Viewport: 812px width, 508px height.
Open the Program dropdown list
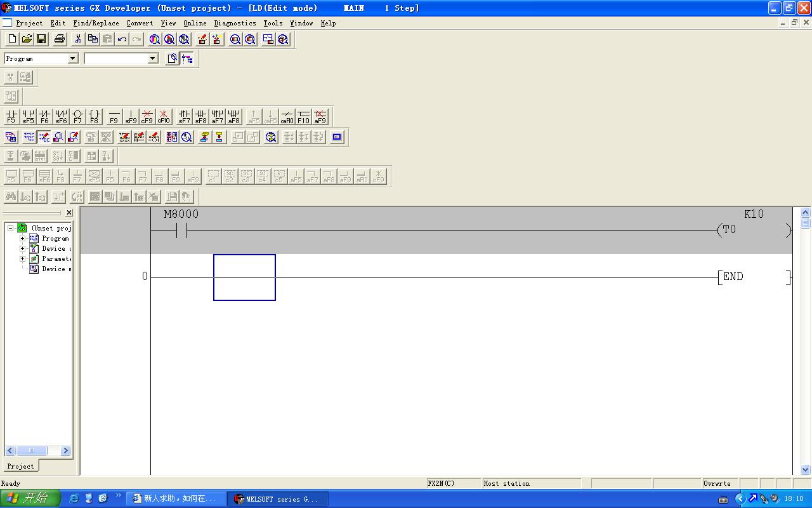72,58
